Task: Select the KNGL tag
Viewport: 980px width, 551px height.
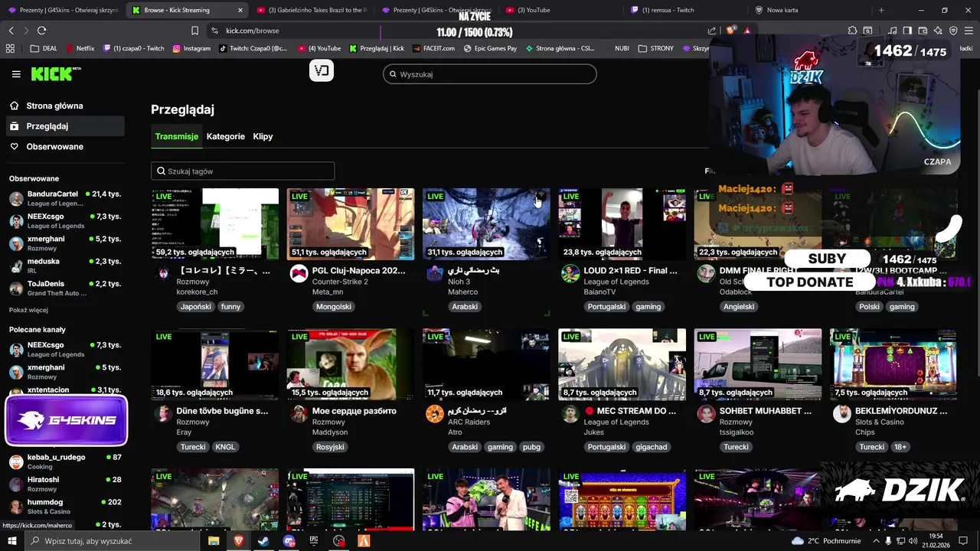Action: pos(225,447)
